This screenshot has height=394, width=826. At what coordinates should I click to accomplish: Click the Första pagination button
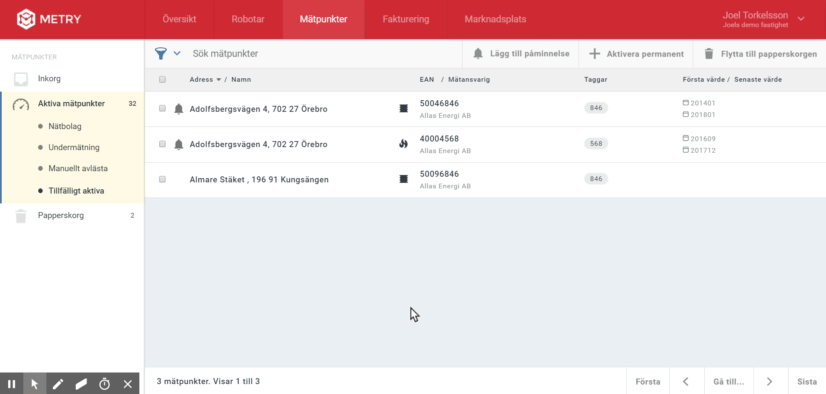[x=647, y=381]
